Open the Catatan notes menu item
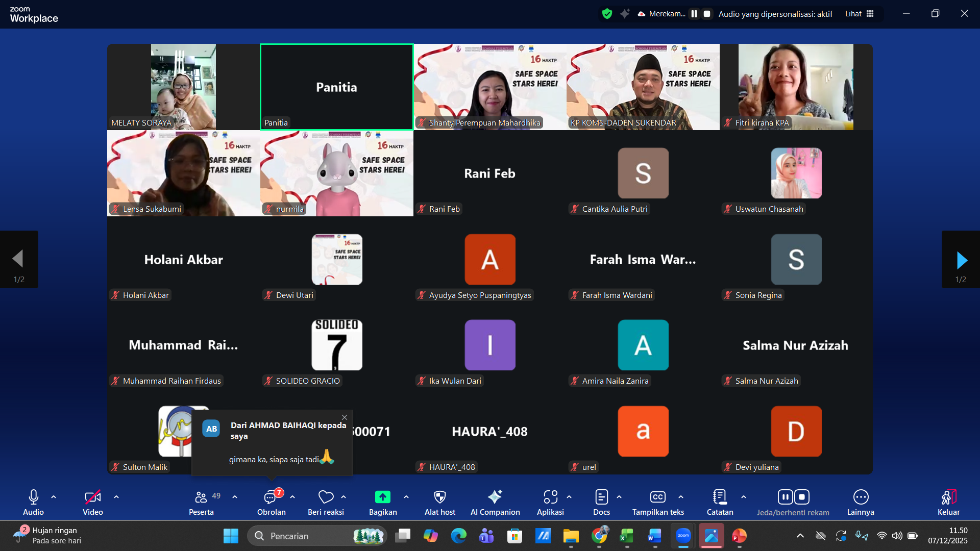The height and width of the screenshot is (551, 980). (x=720, y=497)
